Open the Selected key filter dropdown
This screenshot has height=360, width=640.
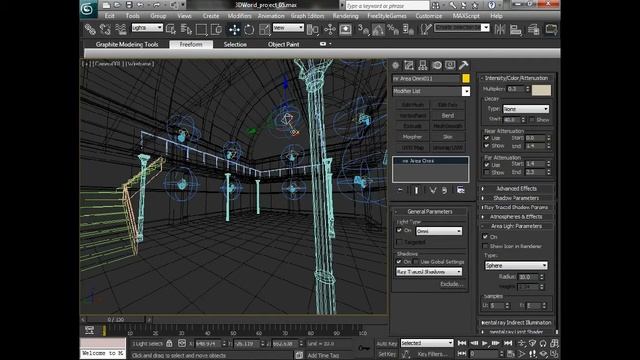pyautogui.click(x=427, y=343)
